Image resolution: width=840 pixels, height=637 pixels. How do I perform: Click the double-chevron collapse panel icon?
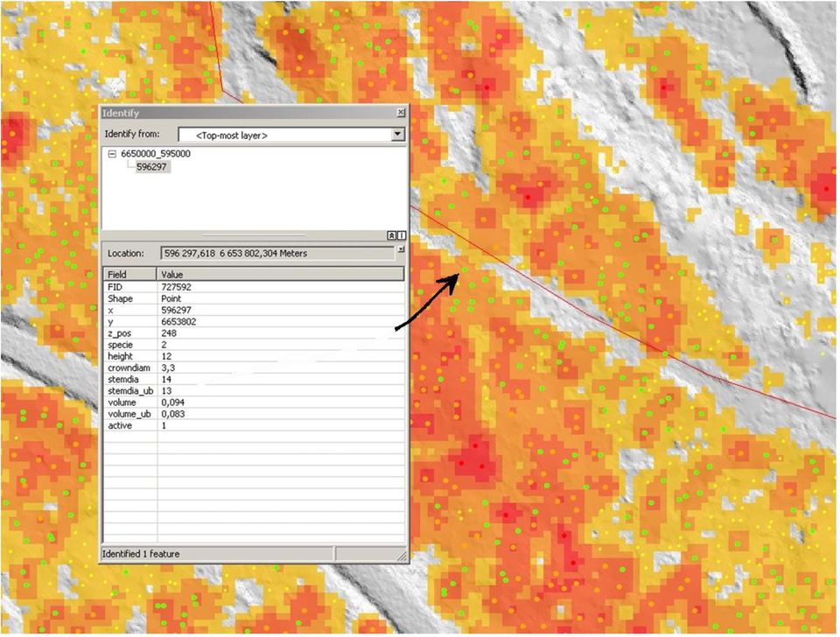(x=392, y=235)
